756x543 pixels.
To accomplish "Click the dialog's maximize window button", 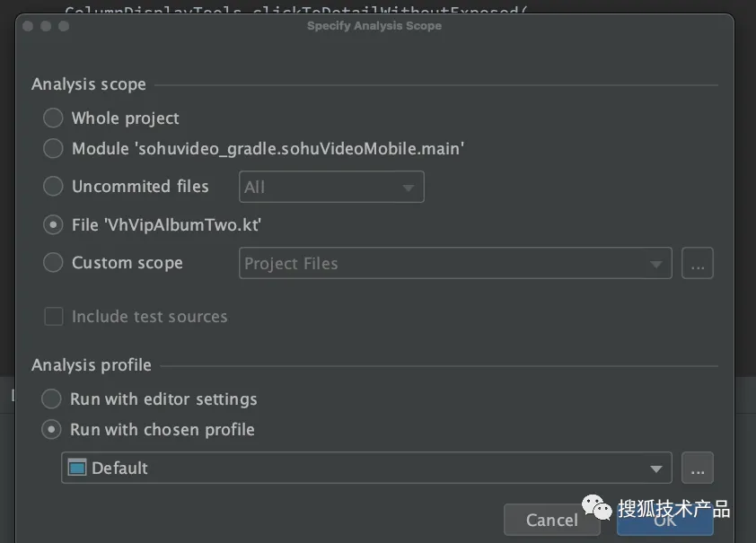I will point(64,26).
